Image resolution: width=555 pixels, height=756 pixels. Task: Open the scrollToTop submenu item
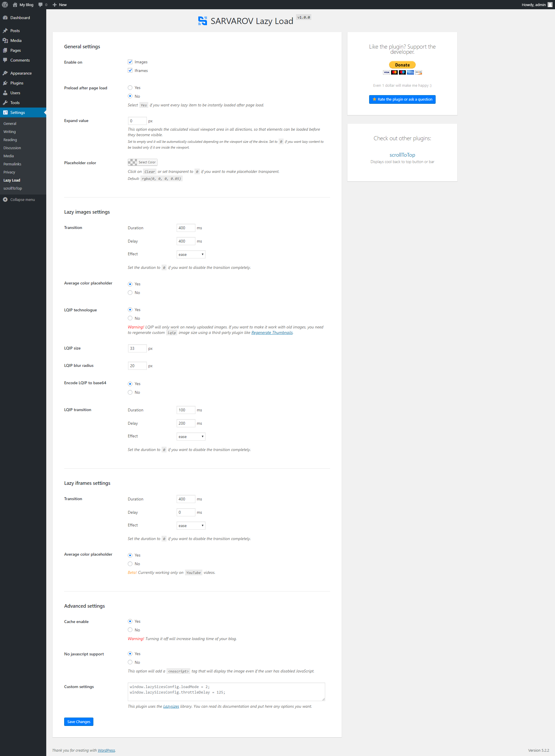[x=12, y=188]
